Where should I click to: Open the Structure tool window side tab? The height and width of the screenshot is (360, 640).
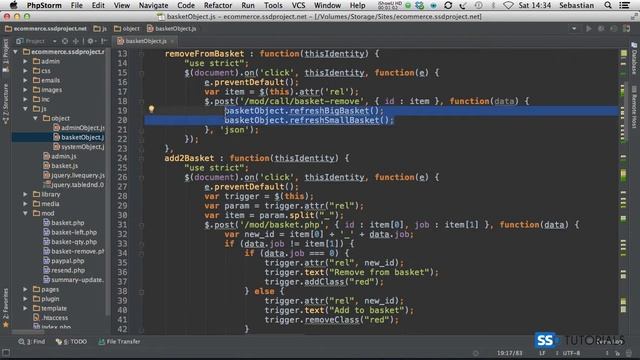(5, 104)
